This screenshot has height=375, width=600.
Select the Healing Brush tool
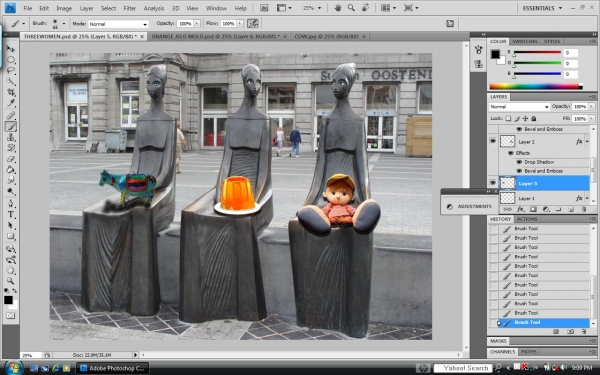(x=11, y=115)
